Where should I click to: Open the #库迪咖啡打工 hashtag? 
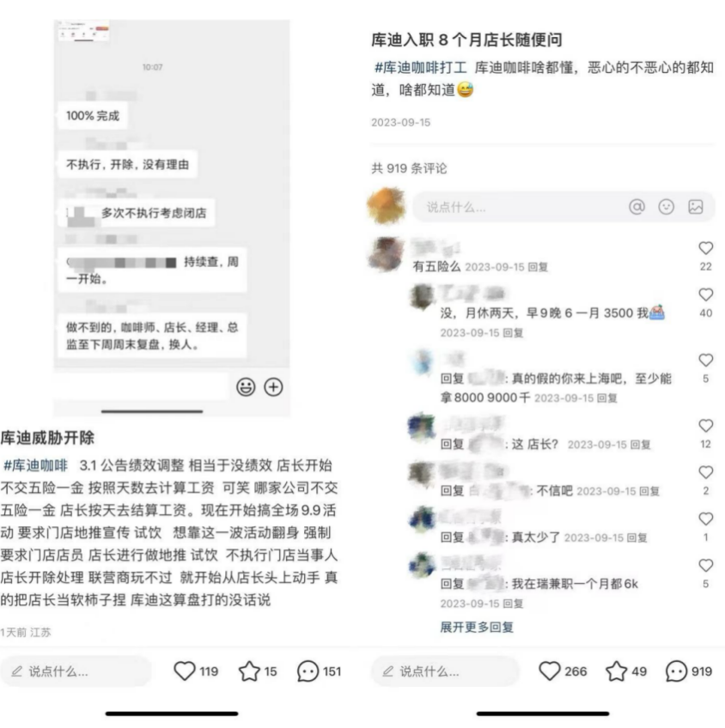click(x=420, y=68)
